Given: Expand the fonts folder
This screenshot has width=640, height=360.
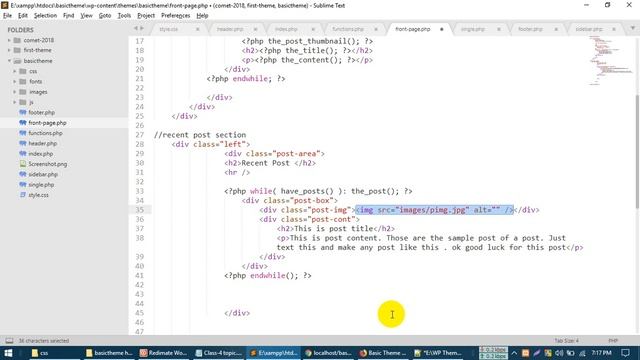Looking at the screenshot, I should tap(15, 81).
